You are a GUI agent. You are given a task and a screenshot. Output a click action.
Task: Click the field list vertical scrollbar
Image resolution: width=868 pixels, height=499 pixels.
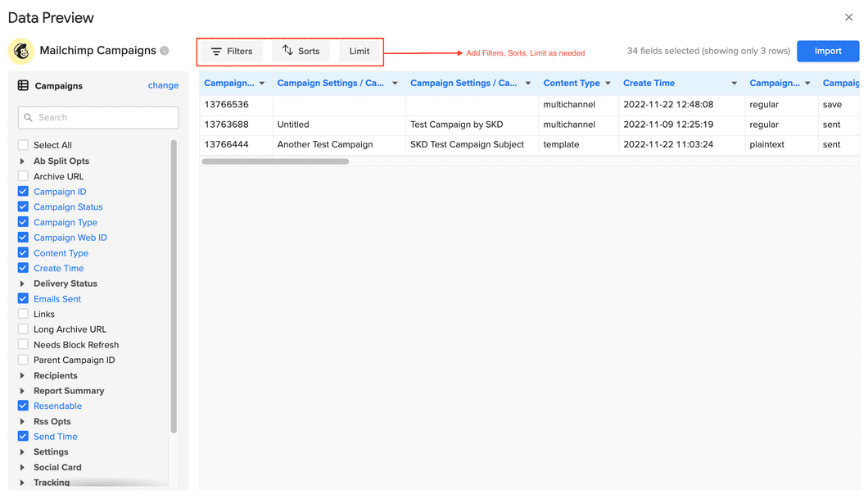[x=174, y=286]
